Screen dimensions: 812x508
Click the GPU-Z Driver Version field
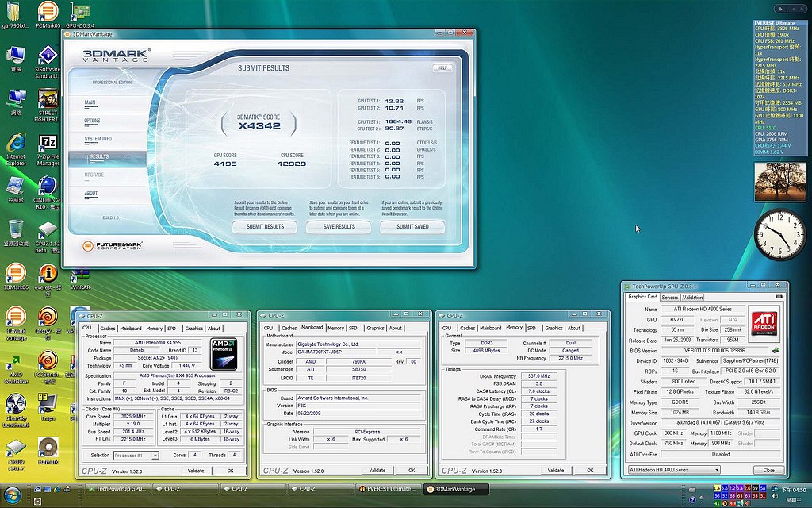pyautogui.click(x=721, y=423)
